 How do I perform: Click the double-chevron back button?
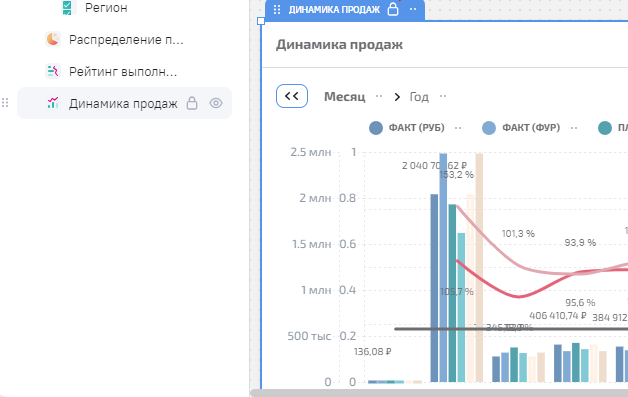pyautogui.click(x=292, y=96)
